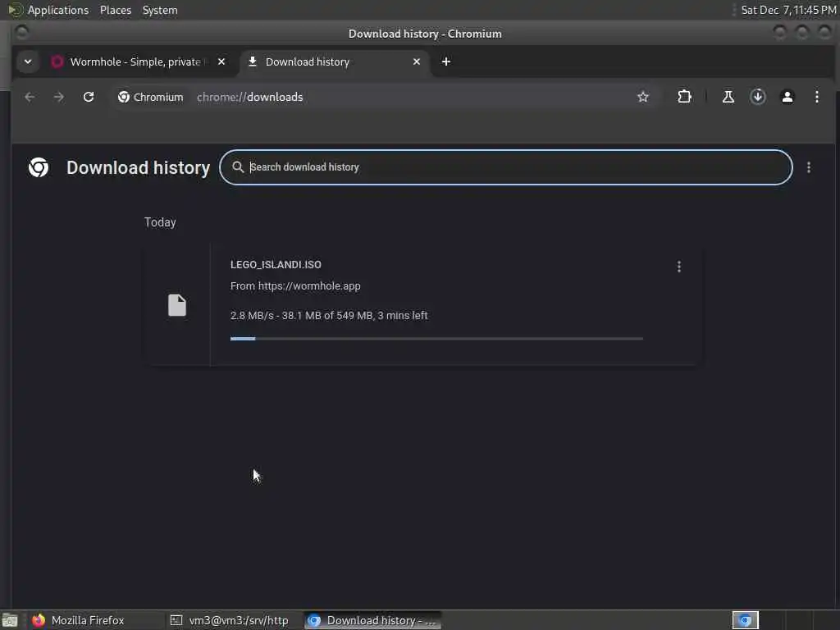This screenshot has width=840, height=630.
Task: Close the Download history tab
Action: 417,62
